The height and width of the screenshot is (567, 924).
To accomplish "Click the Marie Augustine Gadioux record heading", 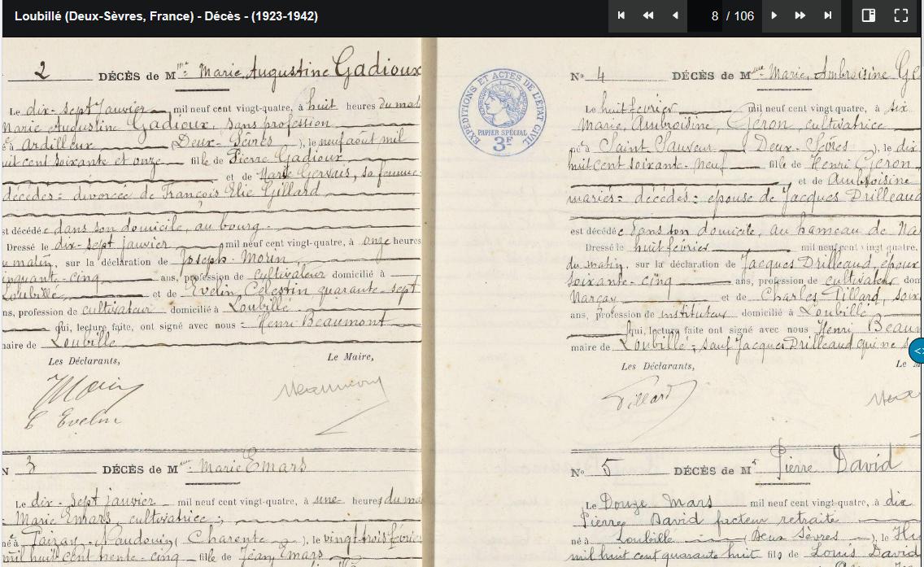I will tap(259, 74).
